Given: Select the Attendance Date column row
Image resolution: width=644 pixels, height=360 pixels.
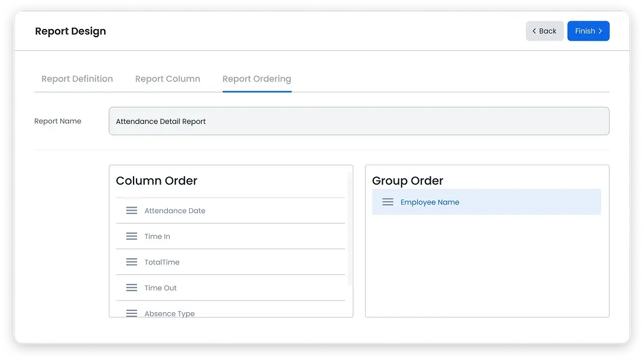Looking at the screenshot, I should tap(230, 211).
